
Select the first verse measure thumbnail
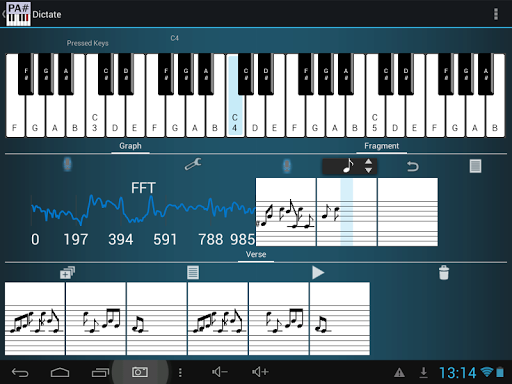pos(35,319)
